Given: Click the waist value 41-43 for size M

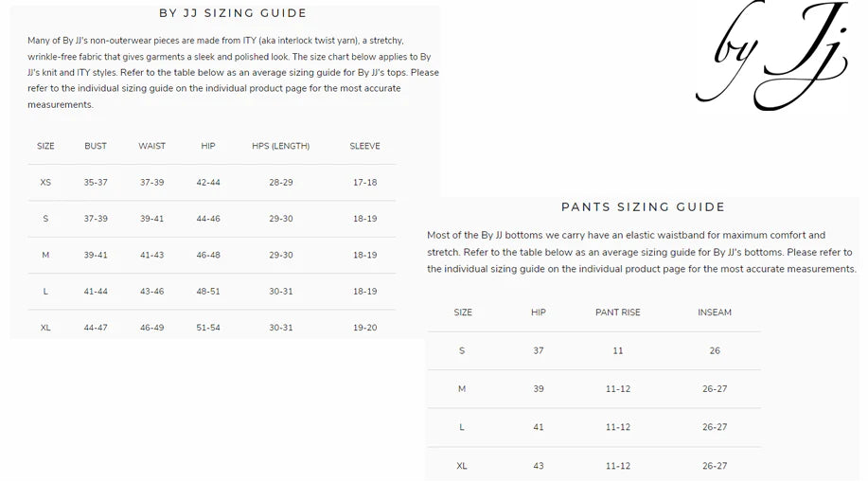Looking at the screenshot, I should coord(151,256).
